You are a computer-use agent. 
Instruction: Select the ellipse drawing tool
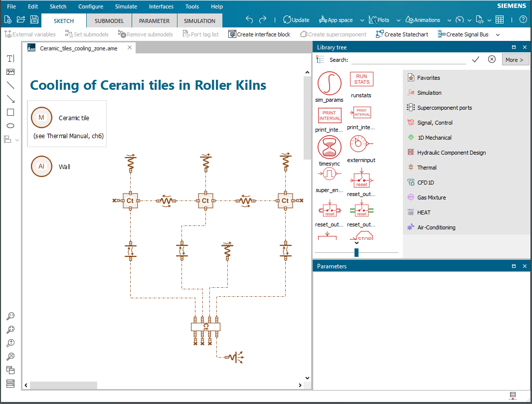10,126
